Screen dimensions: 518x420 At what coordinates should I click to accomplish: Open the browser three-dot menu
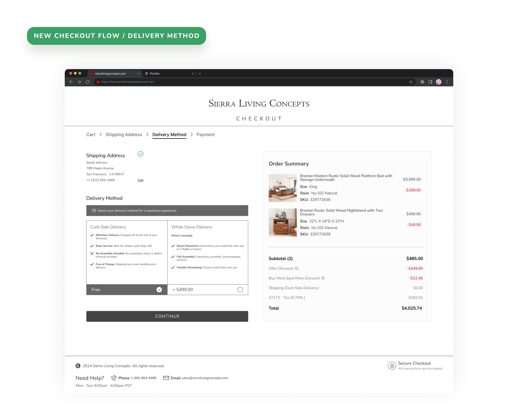coord(447,82)
